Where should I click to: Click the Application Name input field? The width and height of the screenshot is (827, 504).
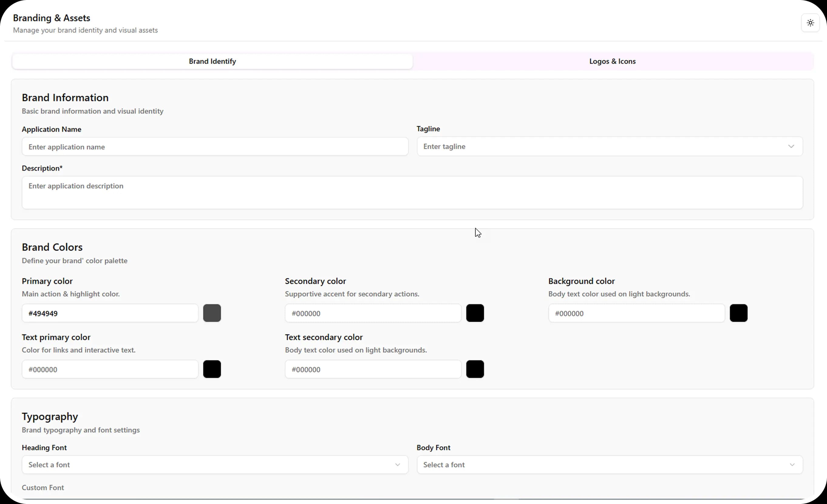tap(215, 146)
